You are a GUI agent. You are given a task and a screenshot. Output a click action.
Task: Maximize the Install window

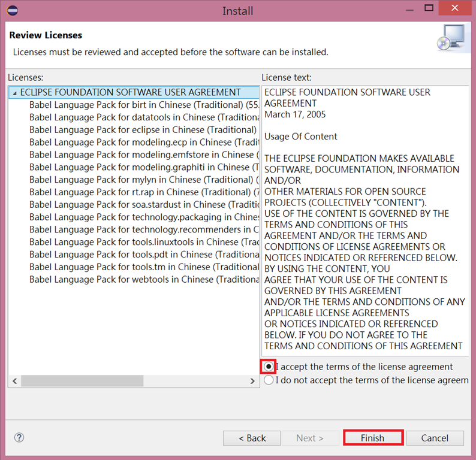[429, 8]
